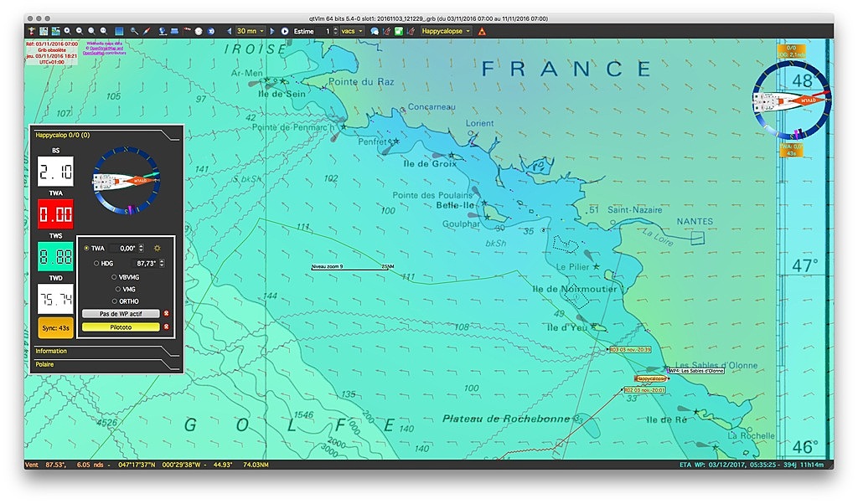Click the Pas de WP actif button
Image resolution: width=858 pixels, height=504 pixels.
point(121,314)
